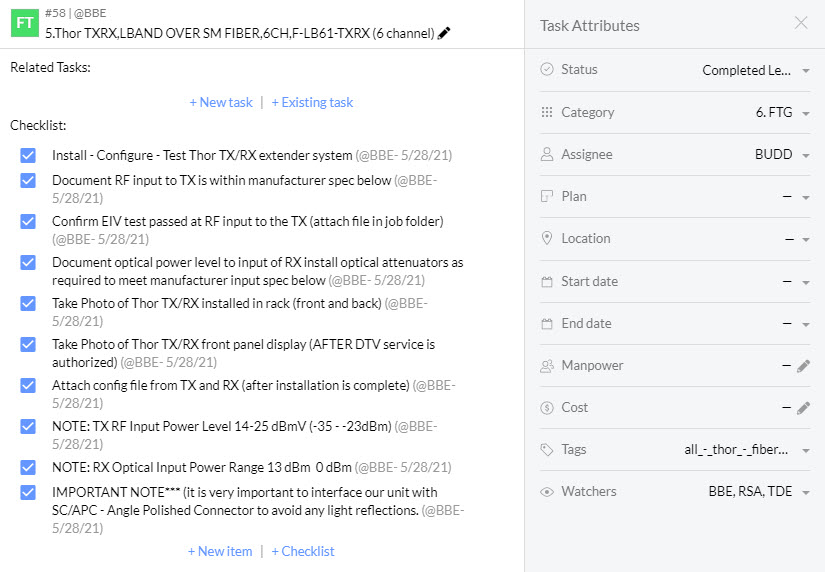Viewport: 825px width, 572px height.
Task: Open the Assignee dropdown showing BUDD
Action: [x=805, y=155]
